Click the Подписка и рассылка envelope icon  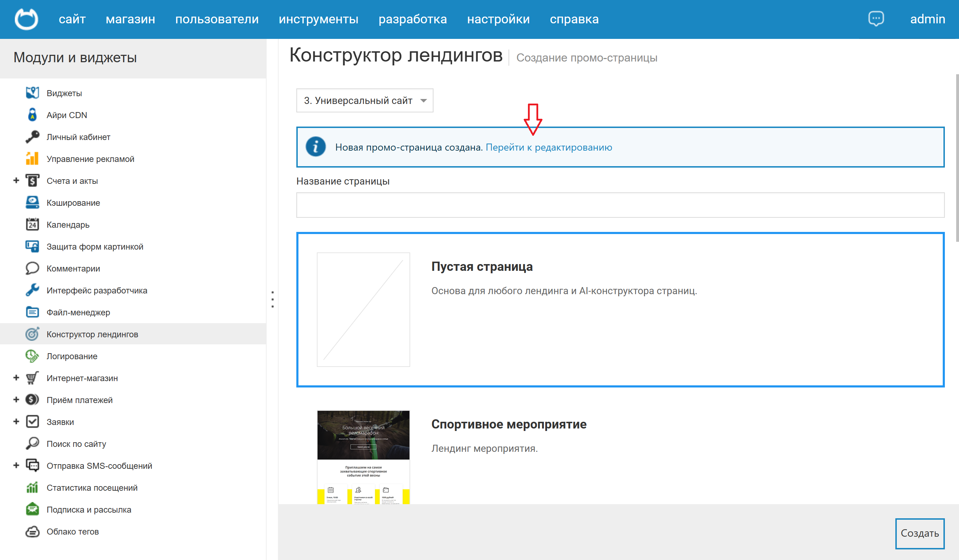pyautogui.click(x=32, y=509)
